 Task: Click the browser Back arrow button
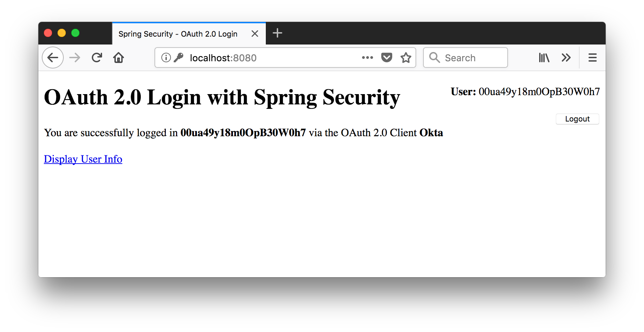[x=53, y=58]
